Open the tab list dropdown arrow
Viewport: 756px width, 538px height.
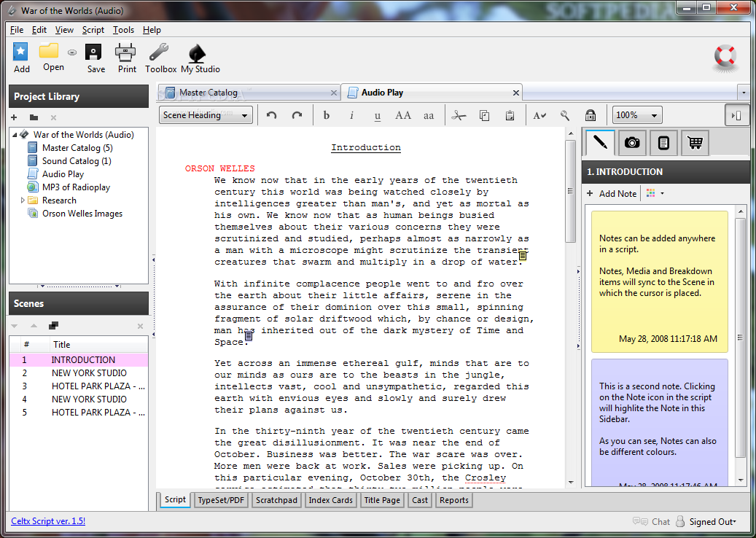tap(744, 93)
